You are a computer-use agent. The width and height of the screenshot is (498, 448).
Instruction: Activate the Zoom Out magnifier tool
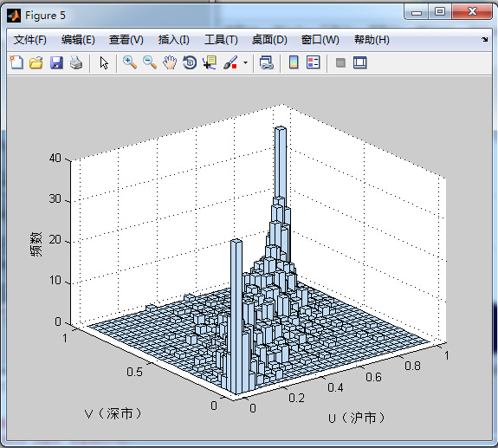point(150,62)
